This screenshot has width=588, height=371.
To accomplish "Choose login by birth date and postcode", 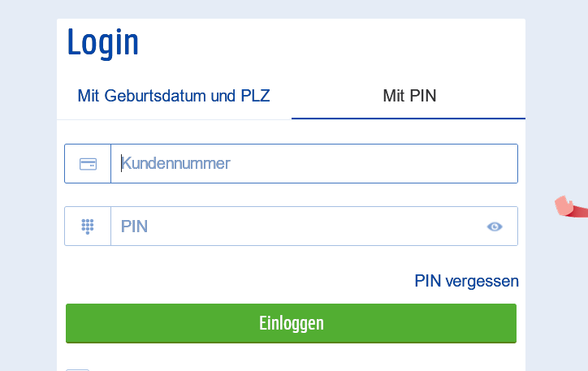I will pos(174,96).
